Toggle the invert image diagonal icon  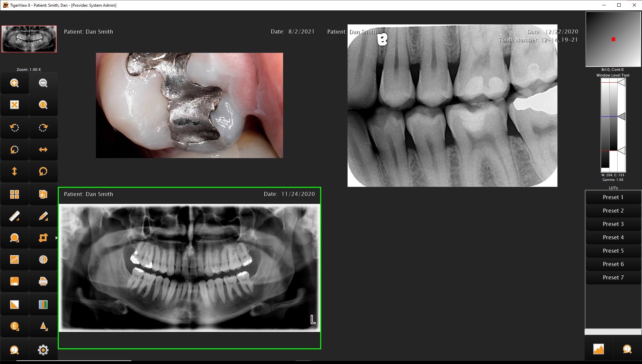tap(14, 305)
